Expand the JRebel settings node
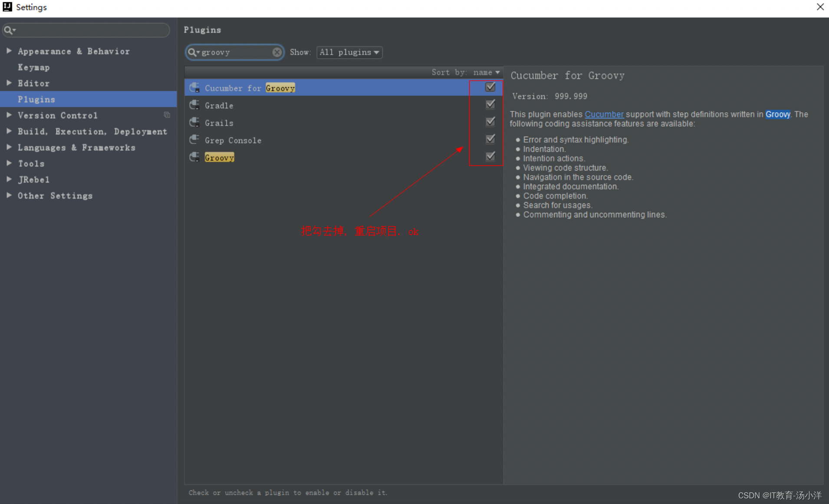This screenshot has width=829, height=504. [x=9, y=179]
